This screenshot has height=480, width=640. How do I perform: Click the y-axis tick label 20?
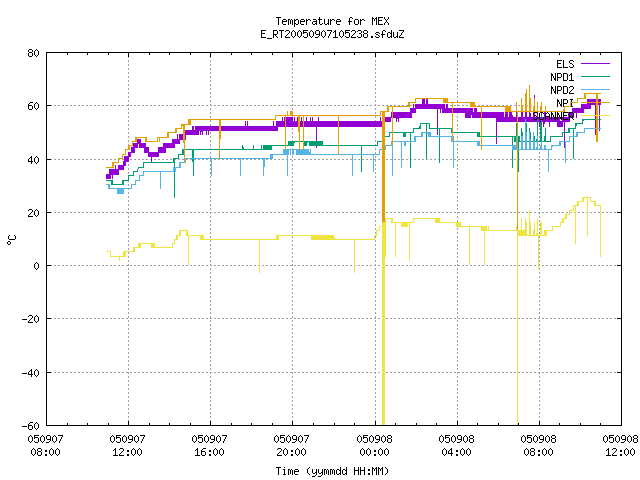(x=34, y=213)
